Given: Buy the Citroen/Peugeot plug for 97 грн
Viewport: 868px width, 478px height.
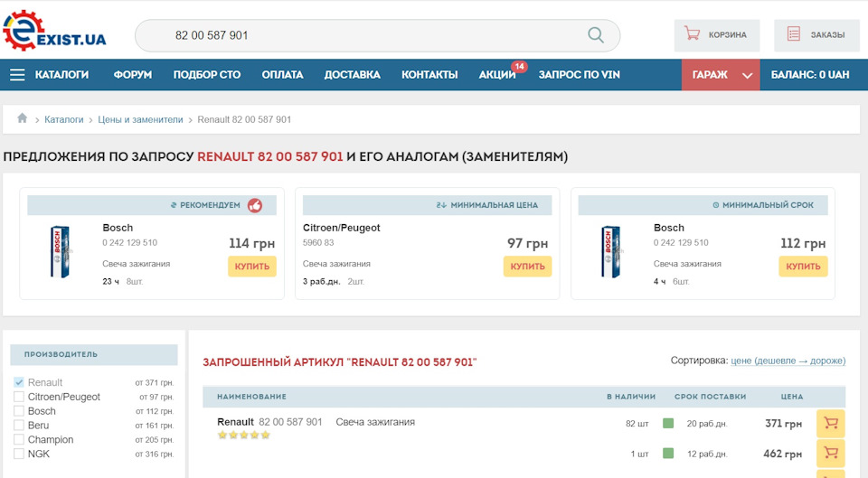Looking at the screenshot, I should click(x=527, y=267).
